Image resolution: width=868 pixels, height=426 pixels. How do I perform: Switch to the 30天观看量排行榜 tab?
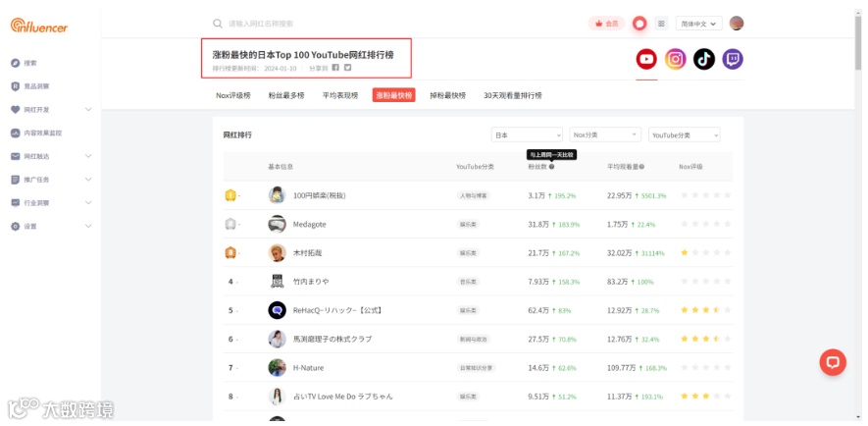tap(513, 95)
